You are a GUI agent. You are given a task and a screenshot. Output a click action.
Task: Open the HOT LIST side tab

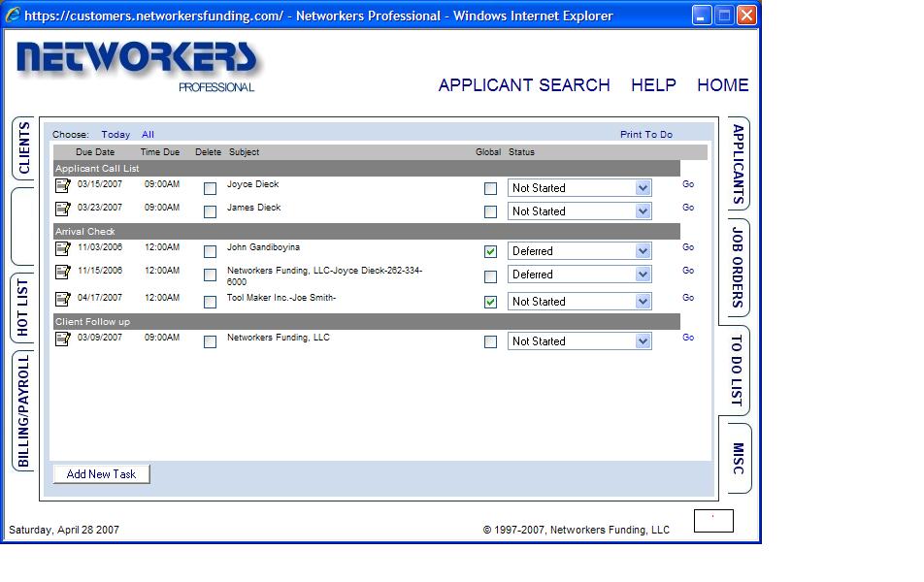[x=23, y=308]
